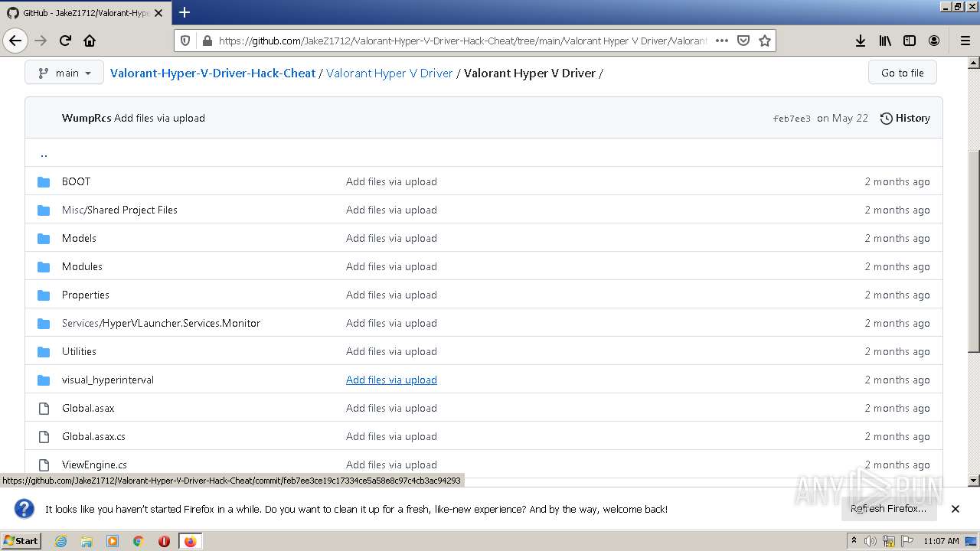Open the BOOT row commit message

(391, 181)
